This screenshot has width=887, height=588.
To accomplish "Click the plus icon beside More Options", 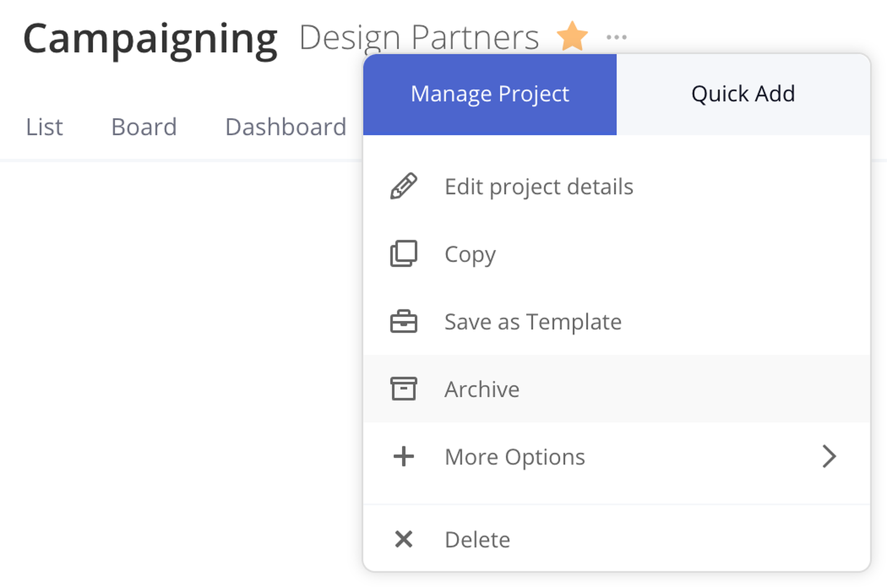I will [404, 456].
